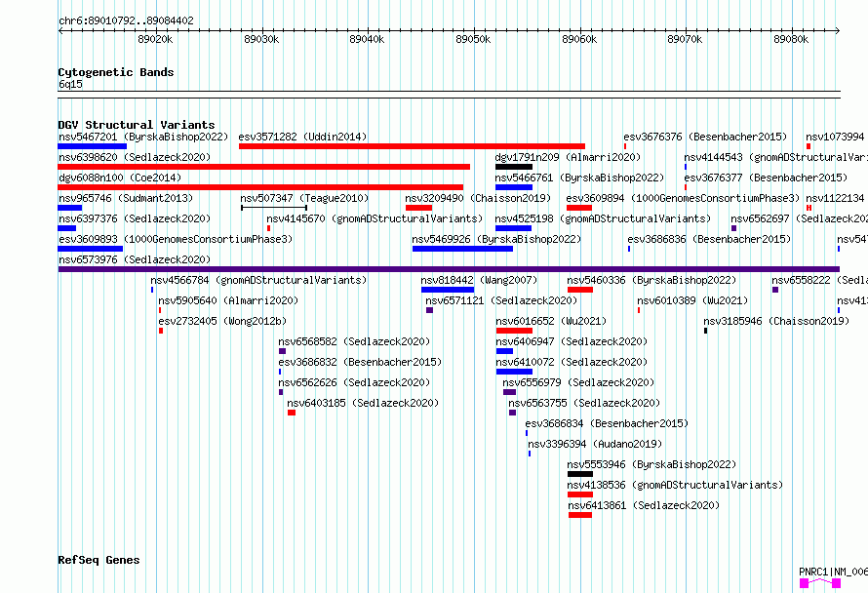The image size is (868, 593).
Task: Select the nsv4525198 (gnomADStructuralVariants) label
Action: pos(603,218)
